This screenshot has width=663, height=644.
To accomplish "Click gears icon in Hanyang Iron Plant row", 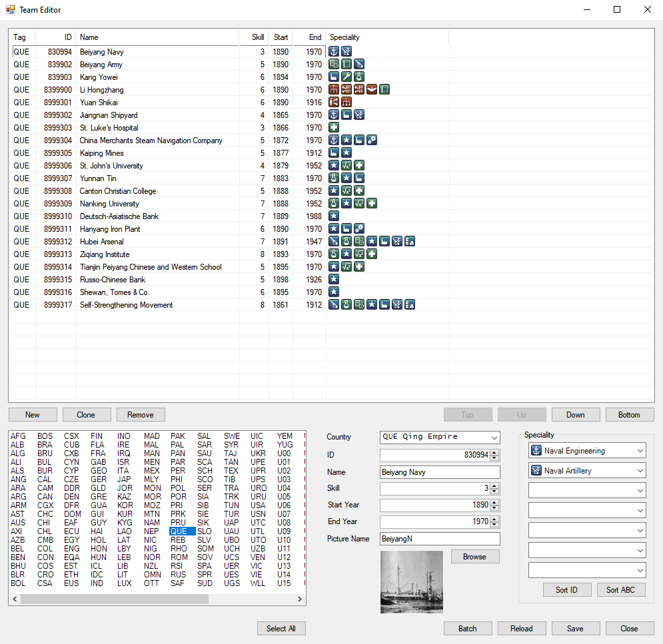I will pos(359,229).
